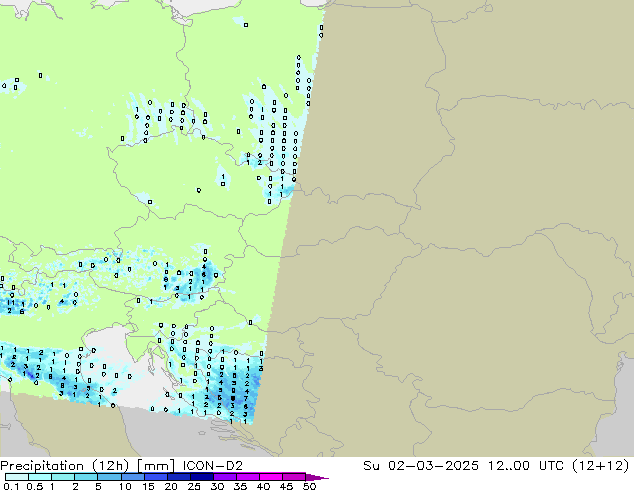
Task: Click the '(12+12)' forecast offset text
Action: click(601, 466)
